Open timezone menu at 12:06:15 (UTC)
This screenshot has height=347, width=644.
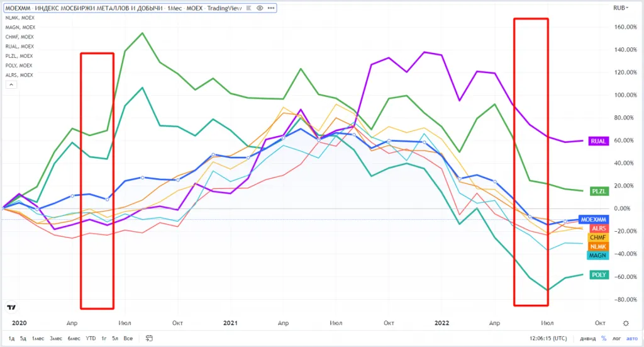[x=548, y=338]
